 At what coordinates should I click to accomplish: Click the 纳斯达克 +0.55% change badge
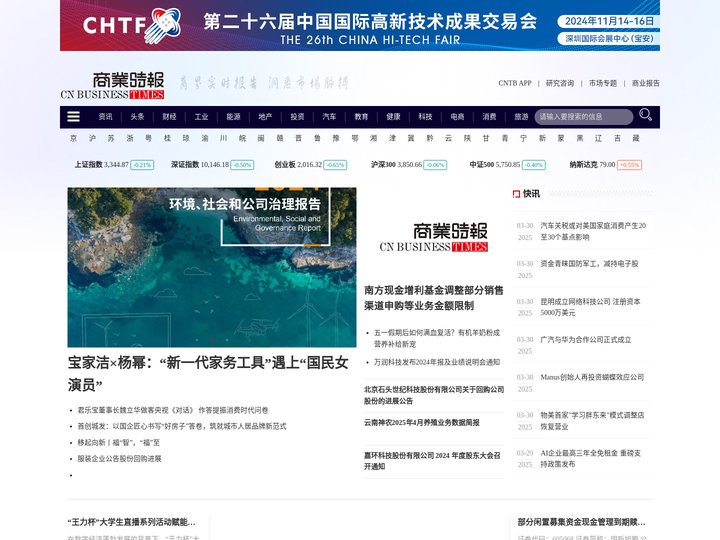tap(629, 165)
